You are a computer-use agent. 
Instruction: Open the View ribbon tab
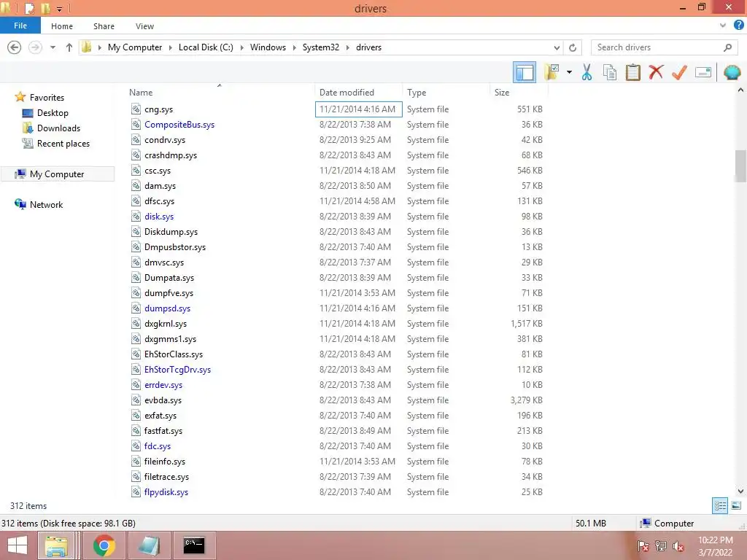coord(144,26)
